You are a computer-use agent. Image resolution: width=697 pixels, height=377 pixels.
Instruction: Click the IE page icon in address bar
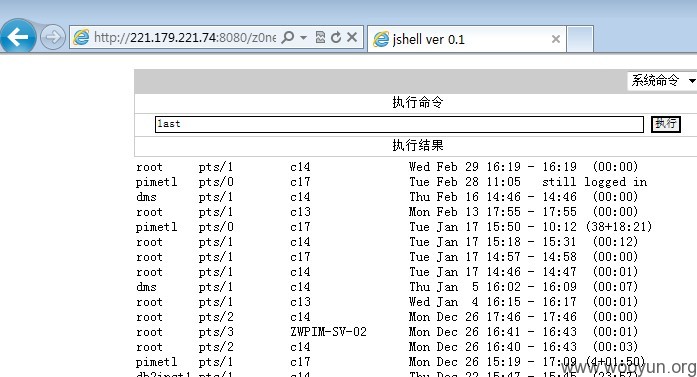(x=81, y=37)
